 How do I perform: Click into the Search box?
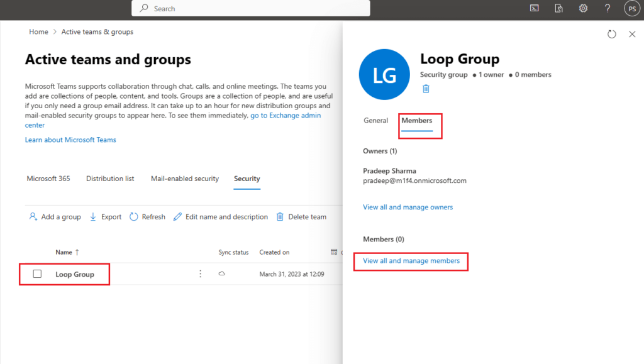point(252,8)
